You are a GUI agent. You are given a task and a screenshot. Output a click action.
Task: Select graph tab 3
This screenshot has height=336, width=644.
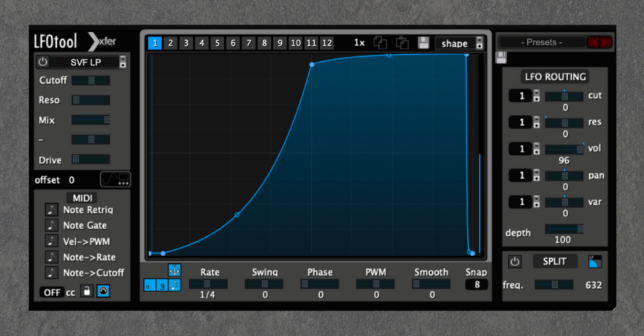[186, 43]
